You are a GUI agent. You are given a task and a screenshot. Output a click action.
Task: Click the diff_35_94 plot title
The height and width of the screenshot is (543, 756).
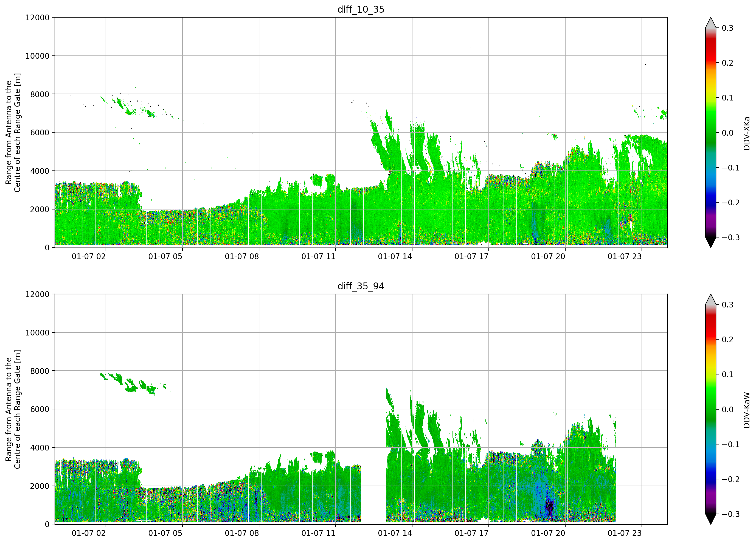(361, 286)
